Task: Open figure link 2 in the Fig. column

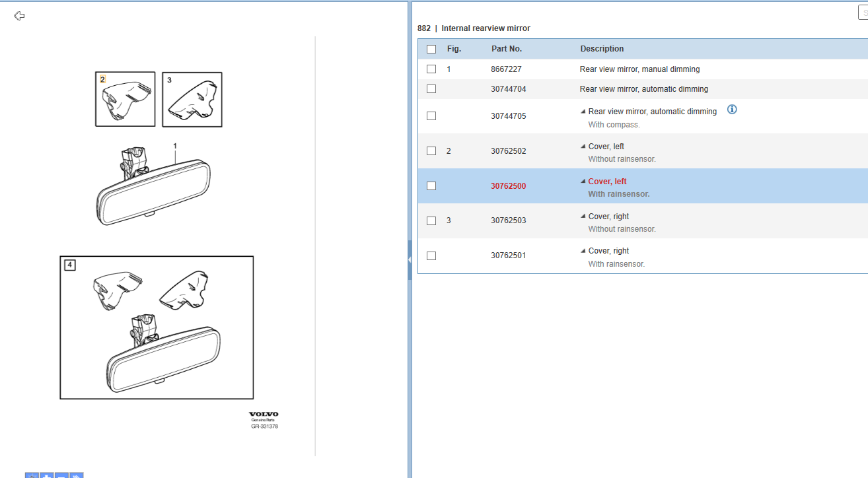Action: 449,151
